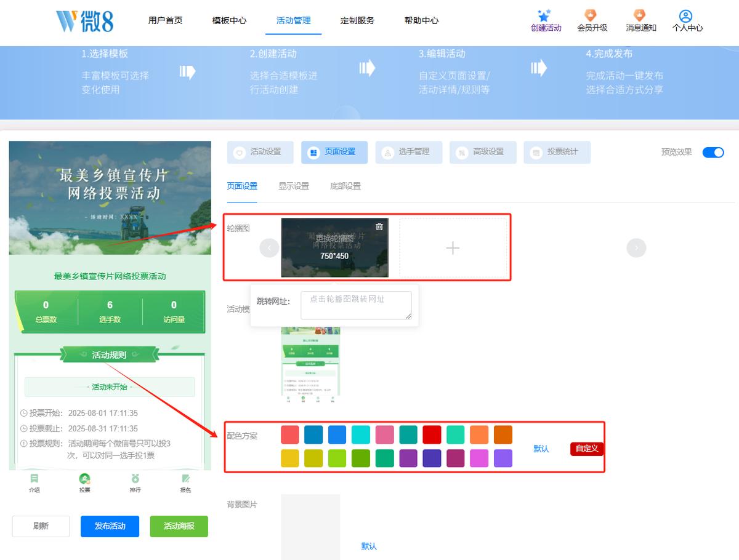Click the 选手数 count in preview
The height and width of the screenshot is (560, 739).
[x=110, y=311]
